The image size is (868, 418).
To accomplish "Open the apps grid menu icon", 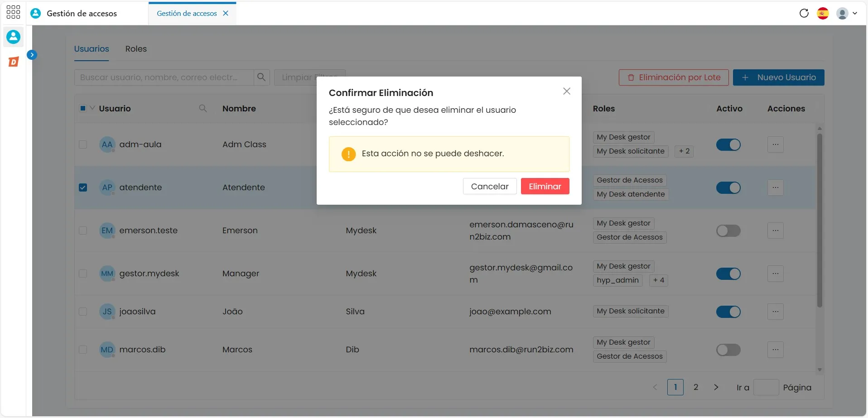I will point(13,12).
